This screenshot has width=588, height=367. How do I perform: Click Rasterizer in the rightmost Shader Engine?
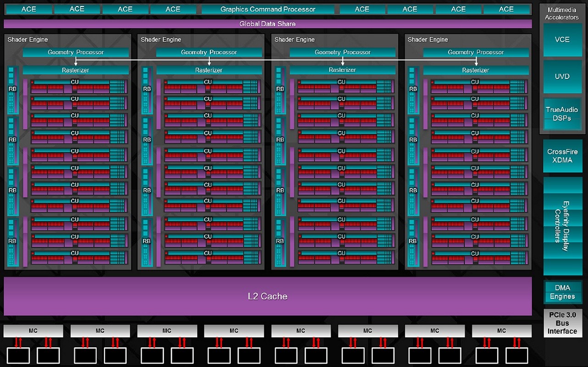tap(476, 70)
